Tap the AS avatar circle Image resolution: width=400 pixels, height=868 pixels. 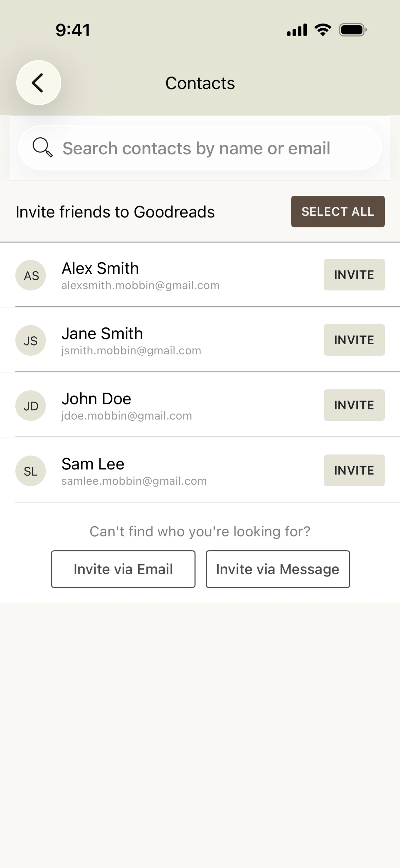pos(31,275)
